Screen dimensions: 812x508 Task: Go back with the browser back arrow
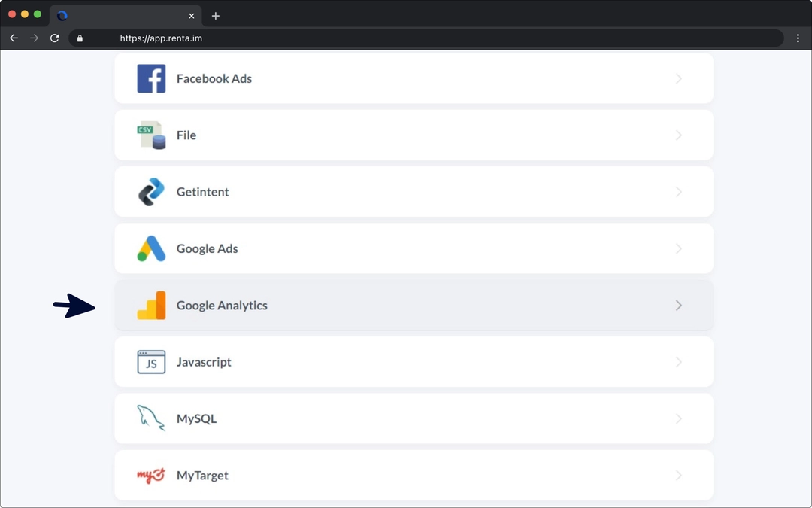click(x=14, y=38)
